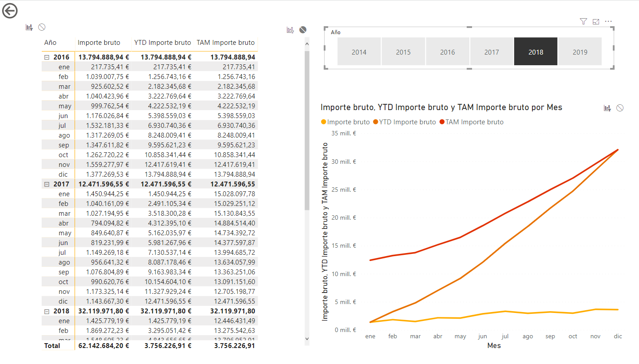
Task: Select the Importe bruto legend item
Action: [x=349, y=122]
